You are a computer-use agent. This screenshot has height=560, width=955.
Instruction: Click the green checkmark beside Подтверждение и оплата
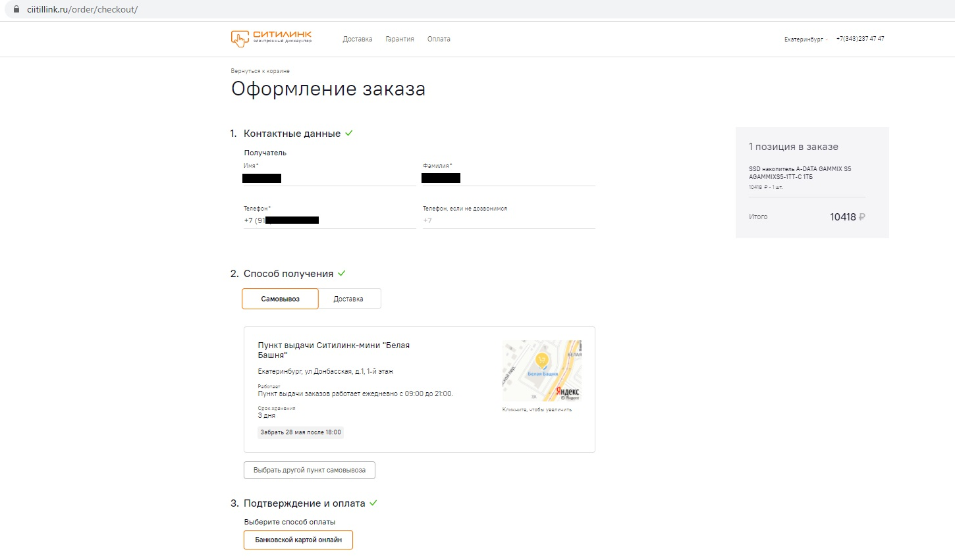pos(373,503)
